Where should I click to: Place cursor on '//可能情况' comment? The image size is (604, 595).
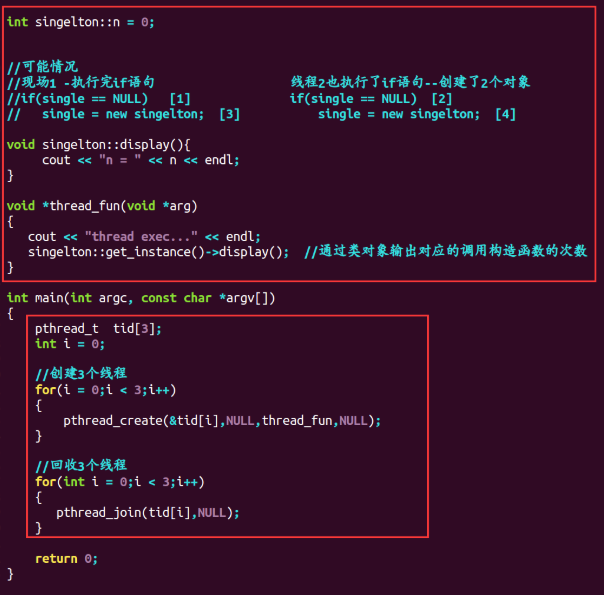click(x=43, y=67)
